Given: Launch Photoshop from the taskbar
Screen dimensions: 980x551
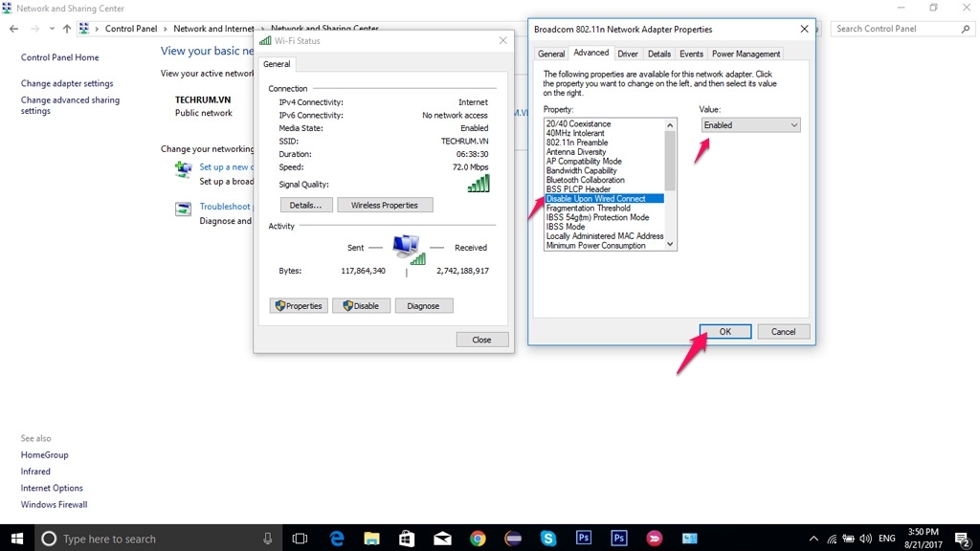Looking at the screenshot, I should click(x=582, y=539).
